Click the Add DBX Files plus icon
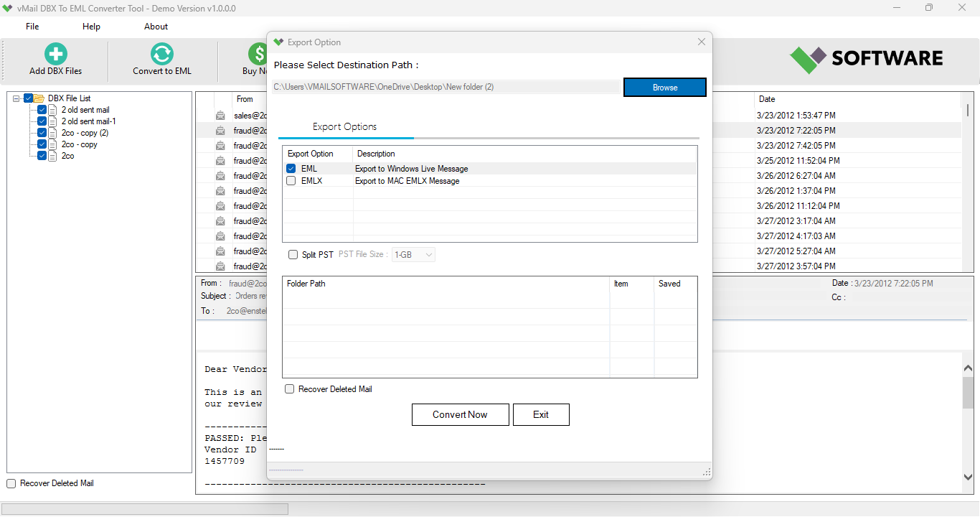Screen dimensions: 980x517 [55, 52]
